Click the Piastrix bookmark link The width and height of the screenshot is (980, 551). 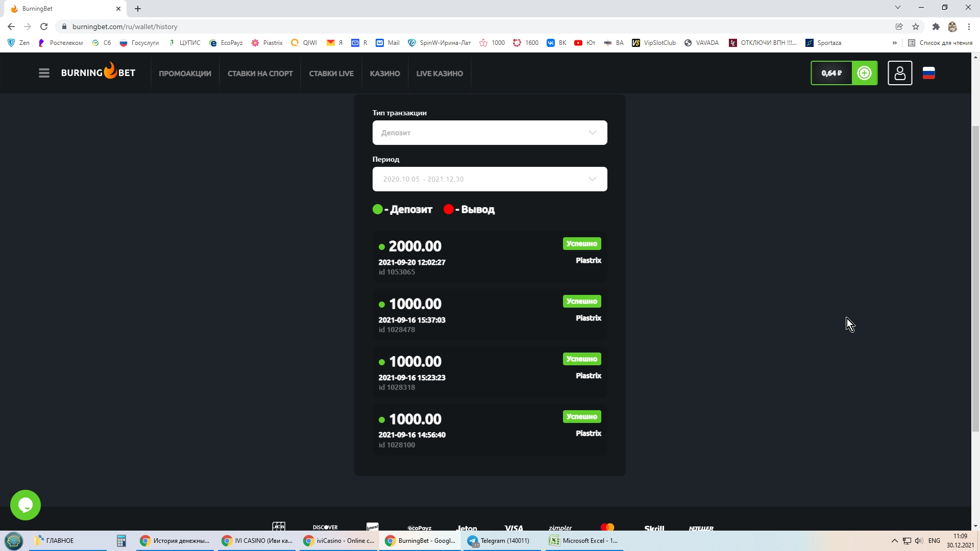coord(267,43)
